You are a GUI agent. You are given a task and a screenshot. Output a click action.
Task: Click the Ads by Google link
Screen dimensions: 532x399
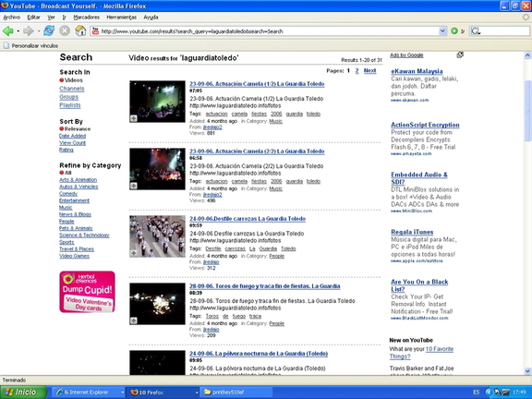click(x=406, y=55)
